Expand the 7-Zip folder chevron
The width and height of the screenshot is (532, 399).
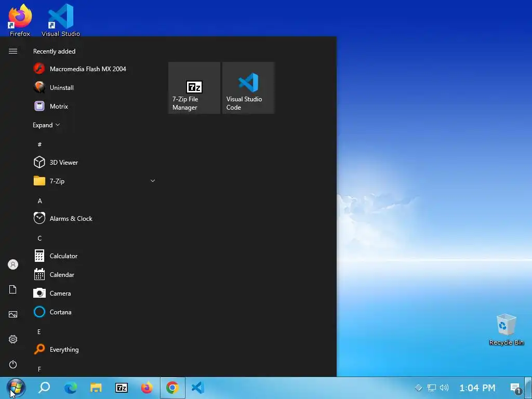153,181
